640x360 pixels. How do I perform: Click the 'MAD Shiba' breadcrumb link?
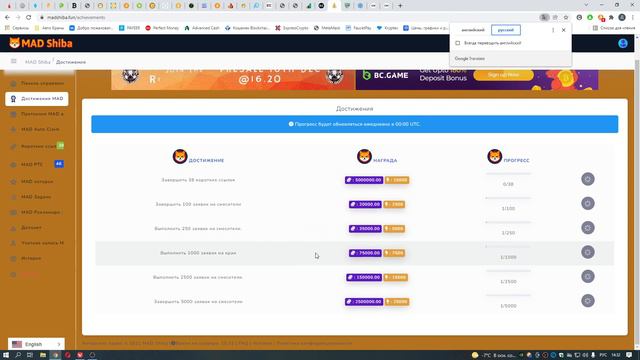[x=38, y=62]
